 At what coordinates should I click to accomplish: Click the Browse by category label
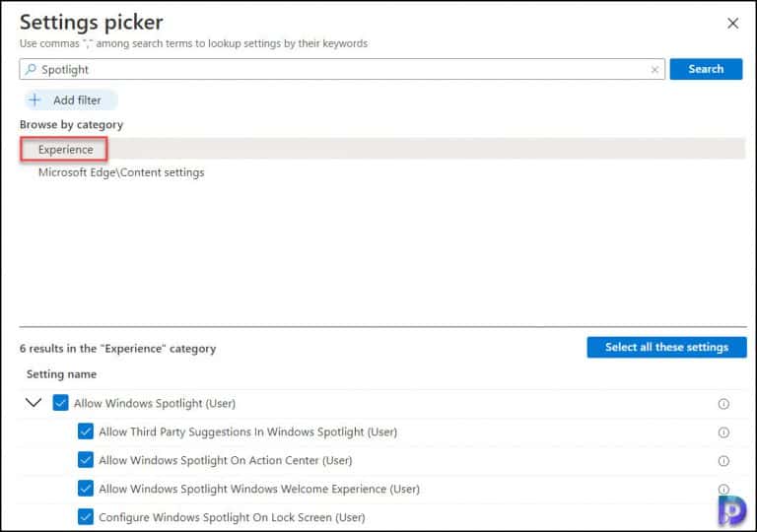pos(71,124)
